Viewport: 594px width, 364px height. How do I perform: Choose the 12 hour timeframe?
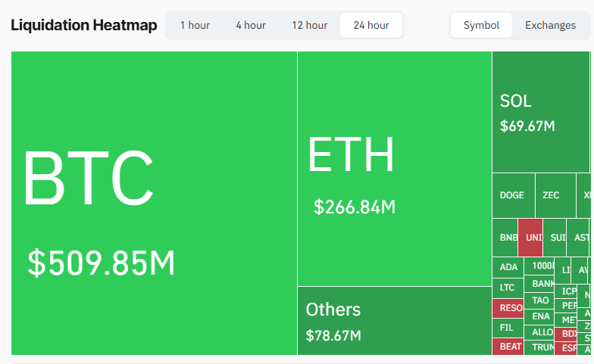pos(309,25)
